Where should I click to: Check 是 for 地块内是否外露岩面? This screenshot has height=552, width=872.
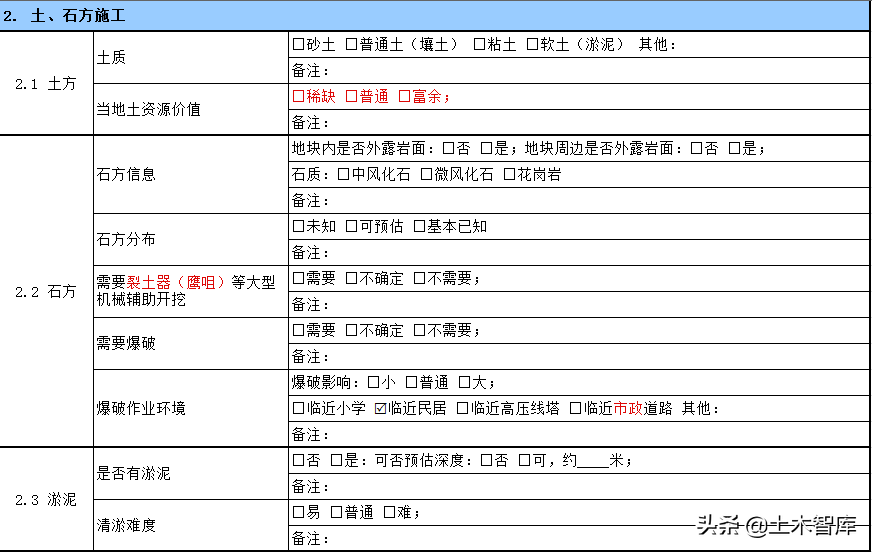[486, 148]
